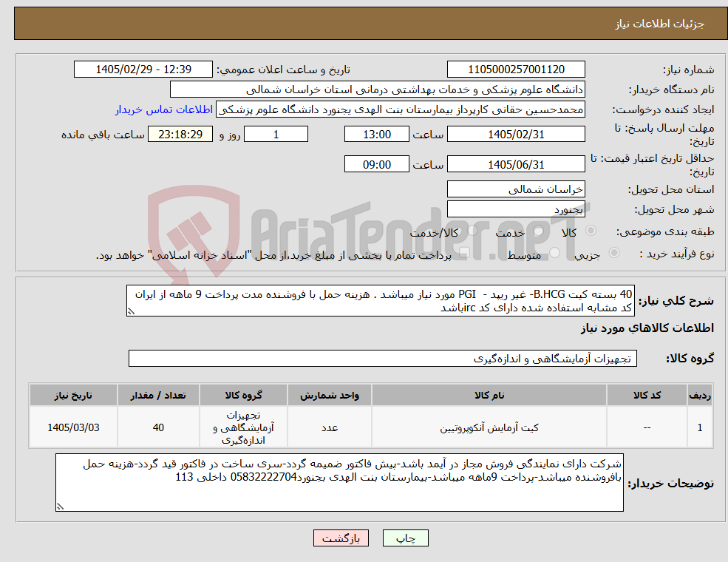This screenshot has width=728, height=562.
Task: Click the item name cell کیت آزمایش آنکوپروتیین
Action: click(489, 427)
